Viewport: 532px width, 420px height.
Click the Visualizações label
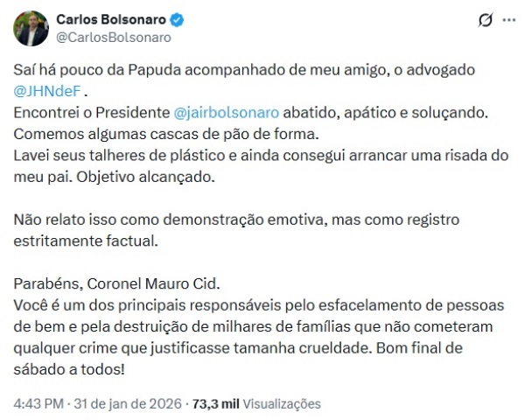pyautogui.click(x=281, y=404)
